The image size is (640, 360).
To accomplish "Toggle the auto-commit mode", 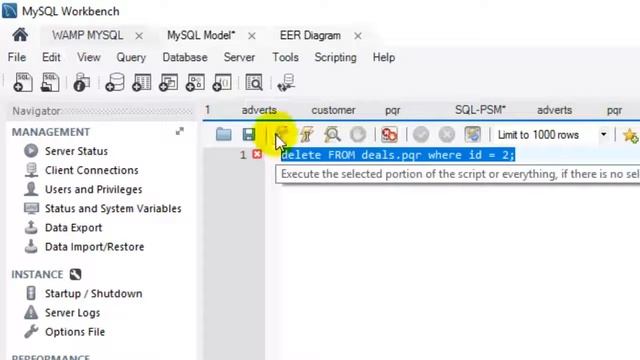I will [x=473, y=134].
